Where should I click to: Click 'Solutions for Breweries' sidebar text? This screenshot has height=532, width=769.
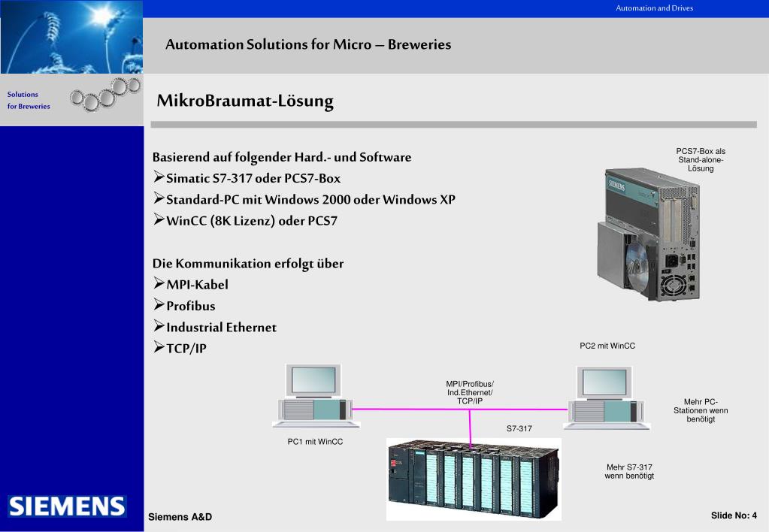click(29, 100)
